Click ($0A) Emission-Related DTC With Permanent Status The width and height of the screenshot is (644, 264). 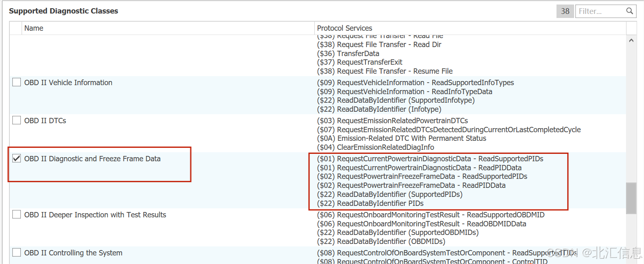[402, 138]
